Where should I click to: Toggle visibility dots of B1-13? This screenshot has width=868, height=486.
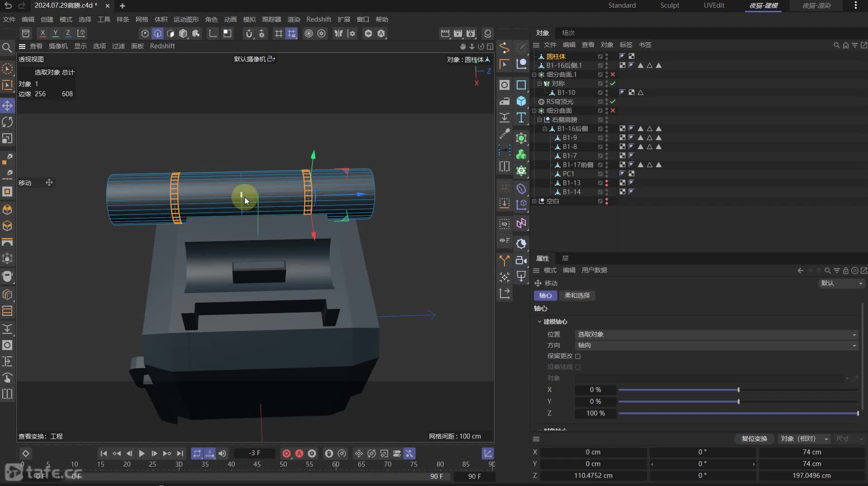[607, 183]
